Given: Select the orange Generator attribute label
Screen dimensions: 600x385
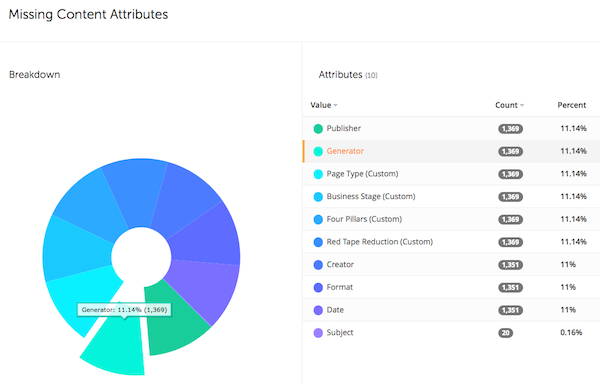Looking at the screenshot, I should point(345,151).
